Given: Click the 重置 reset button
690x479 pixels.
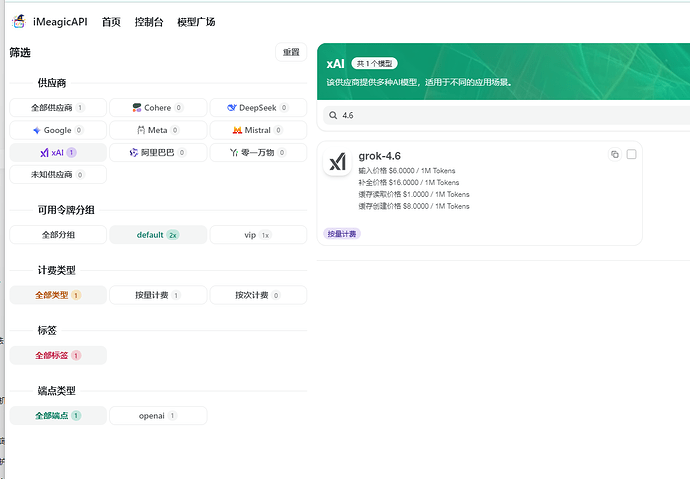Looking at the screenshot, I should point(291,52).
